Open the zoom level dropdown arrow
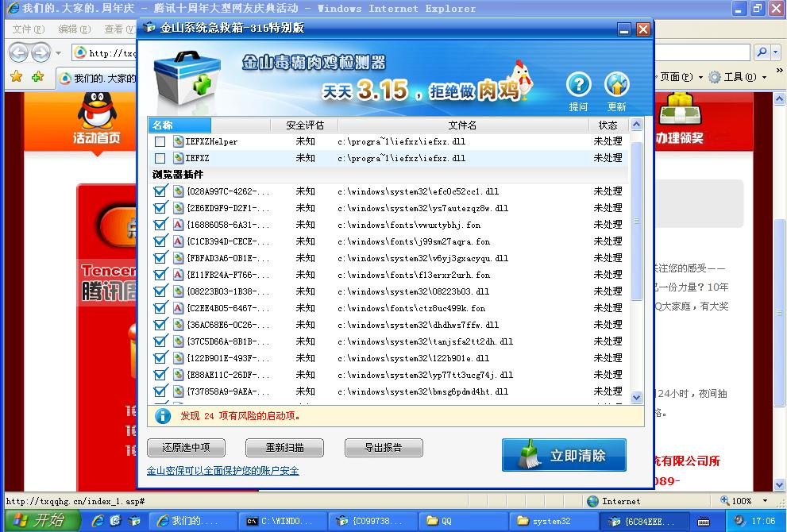787x532 pixels. (x=765, y=501)
